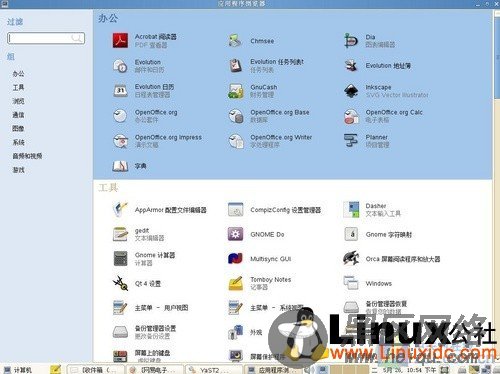The image size is (500, 374).
Task: Select the 系统 group in sidebar
Action: click(x=18, y=142)
